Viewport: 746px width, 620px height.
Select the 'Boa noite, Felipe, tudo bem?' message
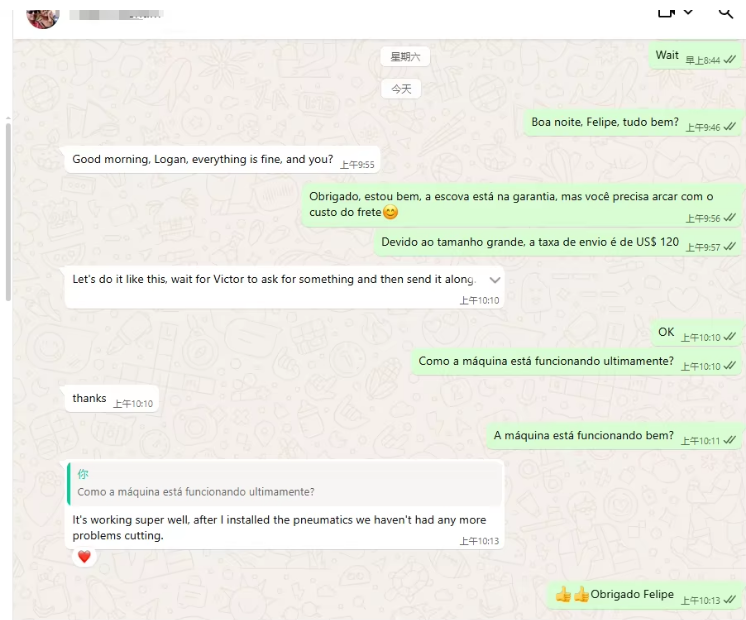632,123
